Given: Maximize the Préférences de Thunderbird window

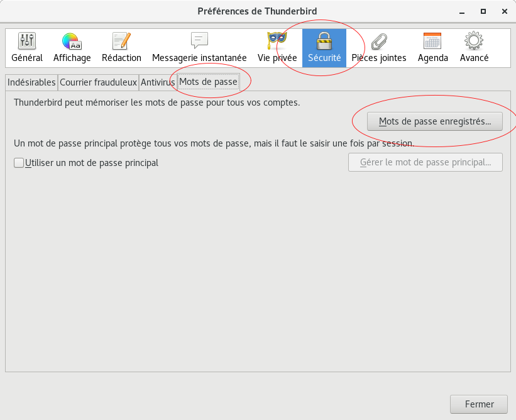Looking at the screenshot, I should pos(483,11).
